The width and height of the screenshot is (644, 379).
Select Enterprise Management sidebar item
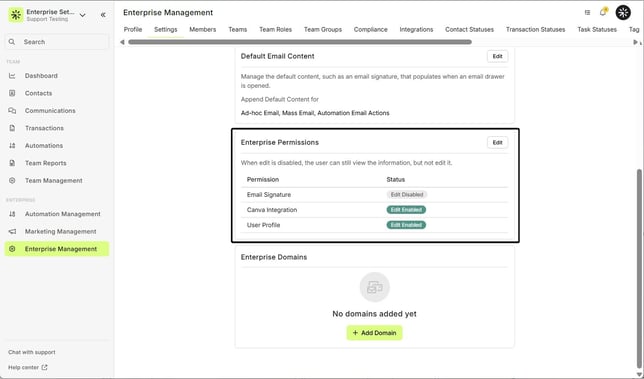point(57,249)
